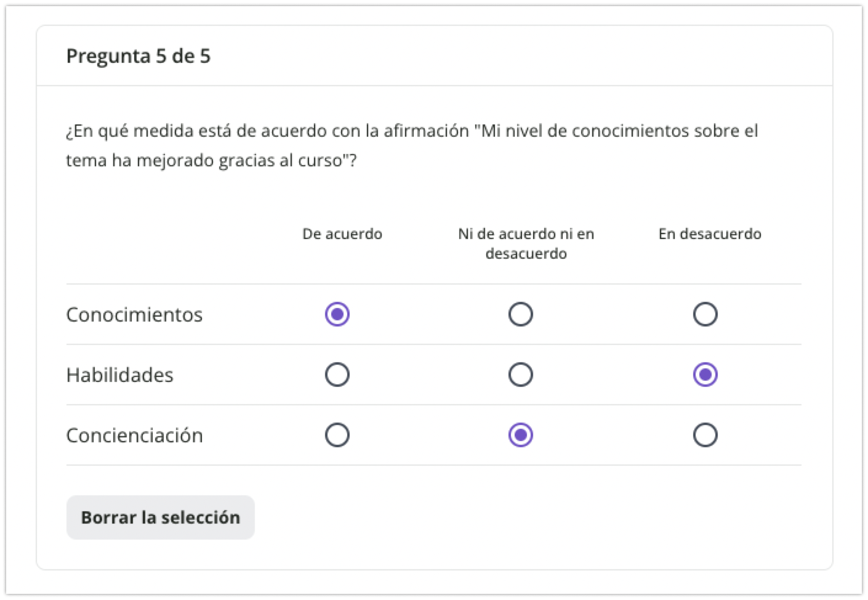This screenshot has height=600, width=868.
Task: Click the Concienciación row label
Action: pos(134,435)
